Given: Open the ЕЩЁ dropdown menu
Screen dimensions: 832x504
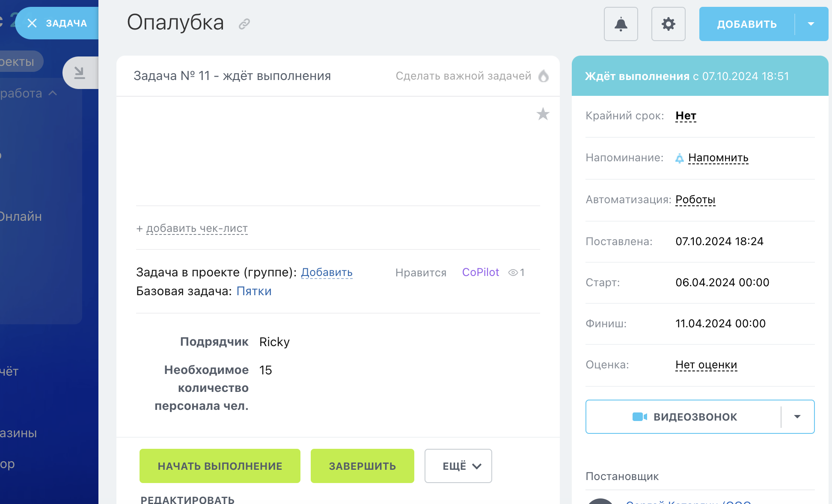Looking at the screenshot, I should coord(458,466).
